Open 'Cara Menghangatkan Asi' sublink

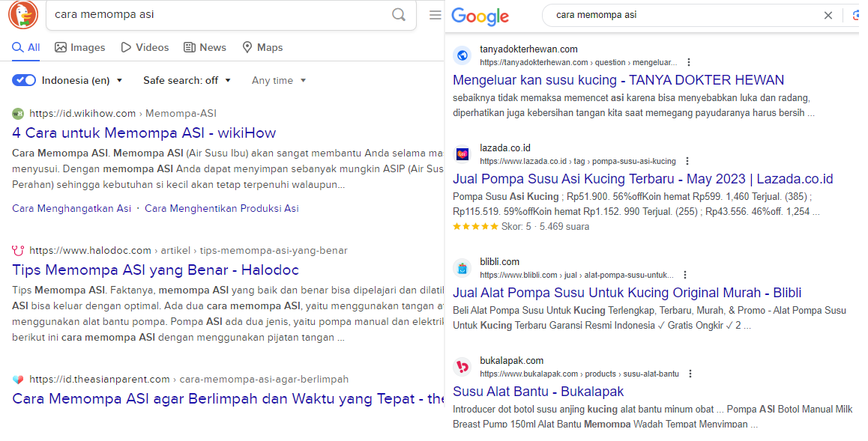(x=71, y=208)
